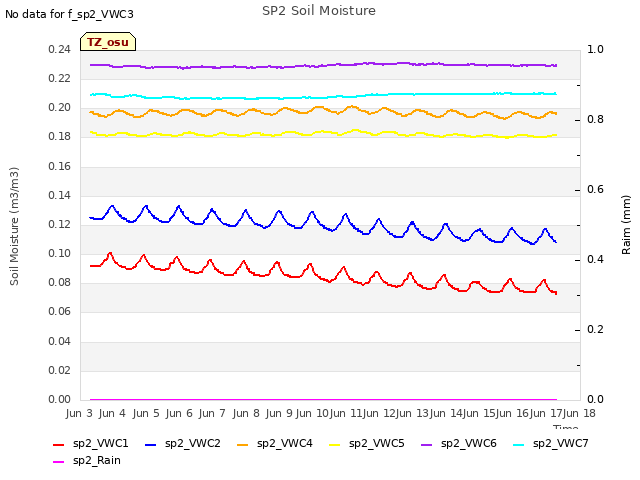Click the 0.20 soil moisture axis value
Image resolution: width=640 pixels, height=480 pixels.
click(60, 108)
